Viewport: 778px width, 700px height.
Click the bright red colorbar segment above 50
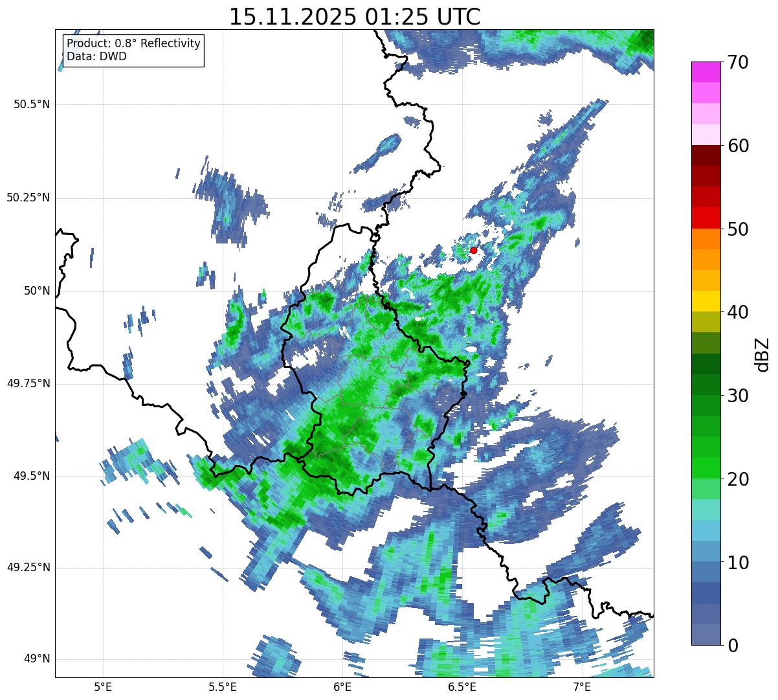[x=705, y=218]
